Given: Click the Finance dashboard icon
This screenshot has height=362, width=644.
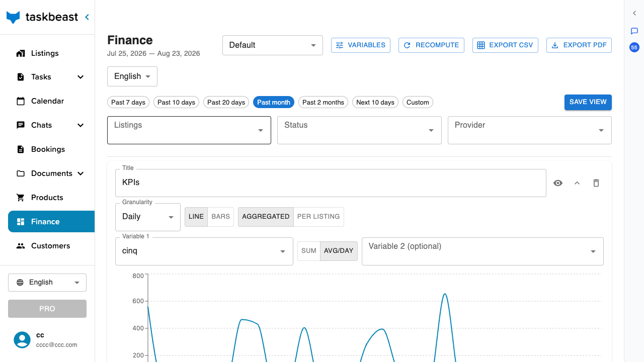Looking at the screenshot, I should pos(21,222).
